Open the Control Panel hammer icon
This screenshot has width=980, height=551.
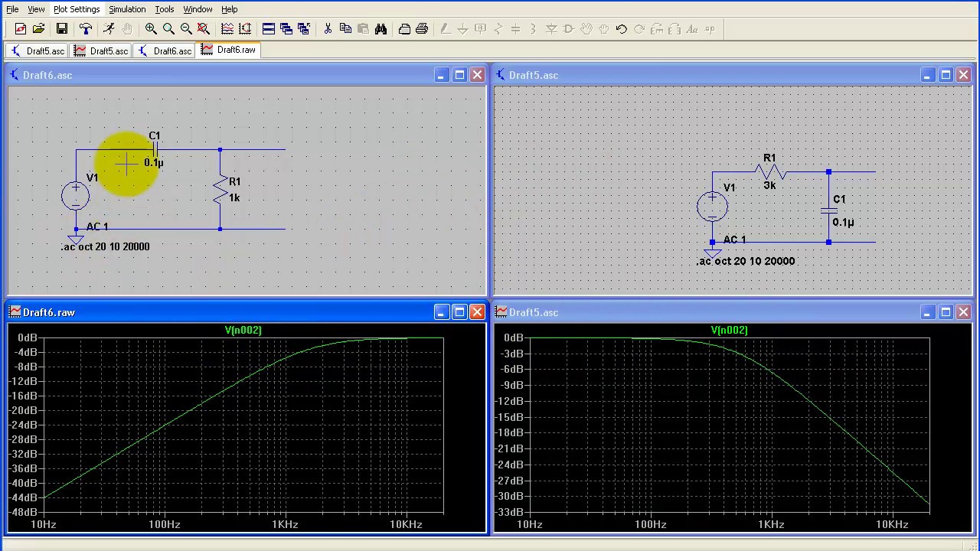click(85, 29)
